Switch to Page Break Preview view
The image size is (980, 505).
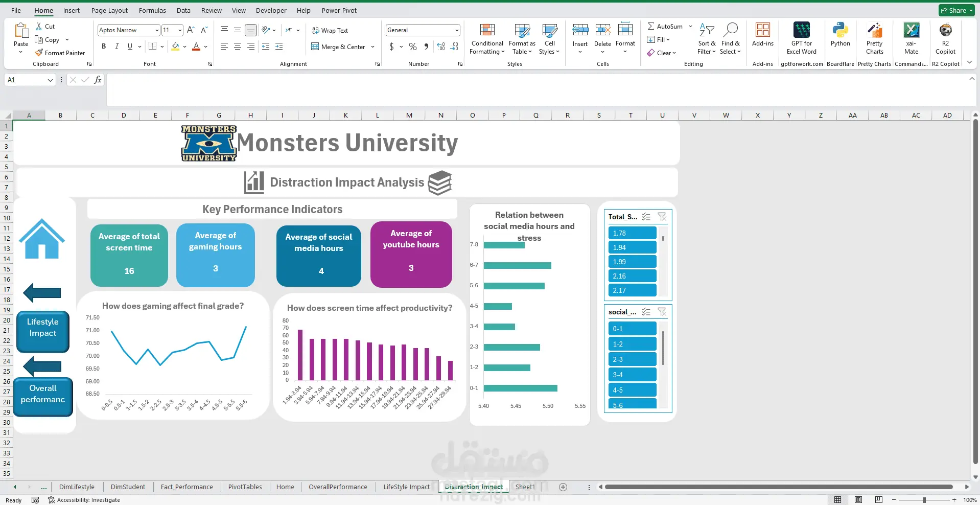[x=879, y=499]
